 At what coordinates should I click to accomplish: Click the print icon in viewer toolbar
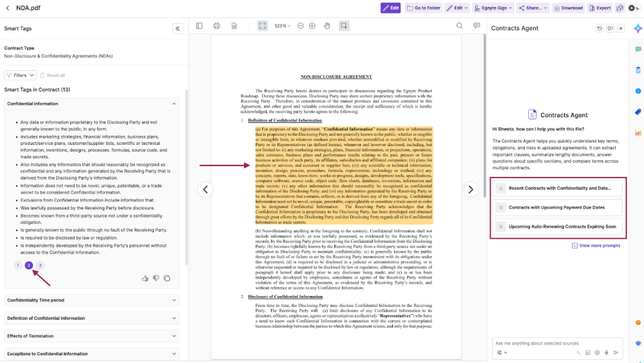pyautogui.click(x=216, y=26)
